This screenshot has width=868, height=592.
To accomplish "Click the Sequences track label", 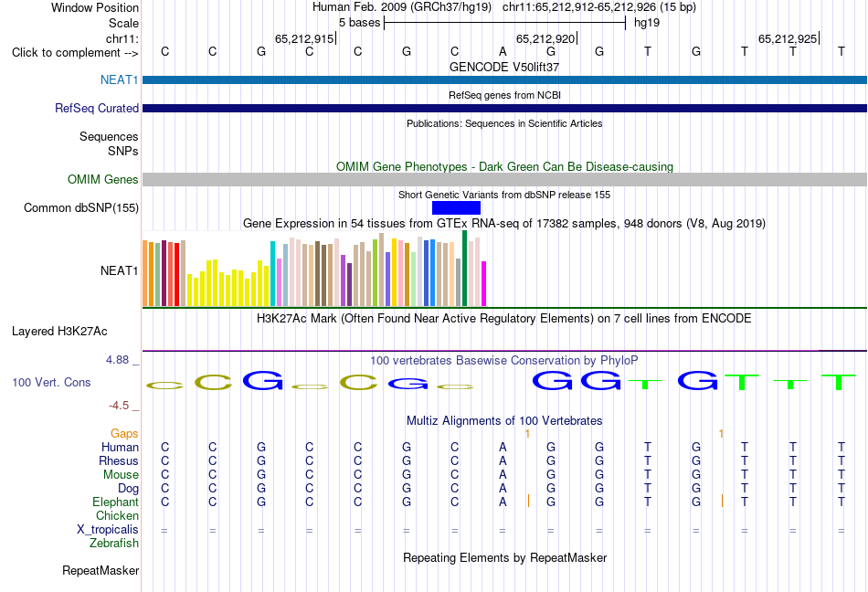I will 109,136.
